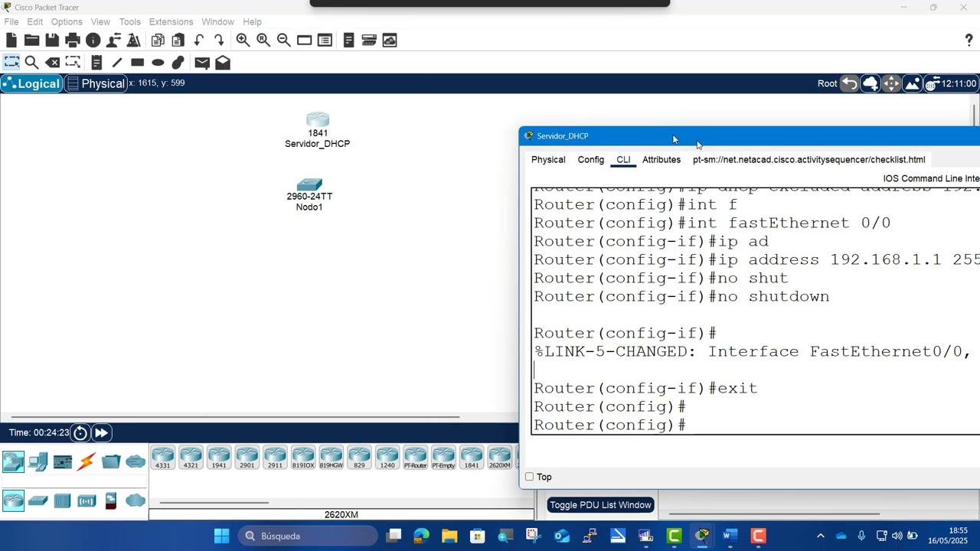Print using the printer icon

pos(73,41)
